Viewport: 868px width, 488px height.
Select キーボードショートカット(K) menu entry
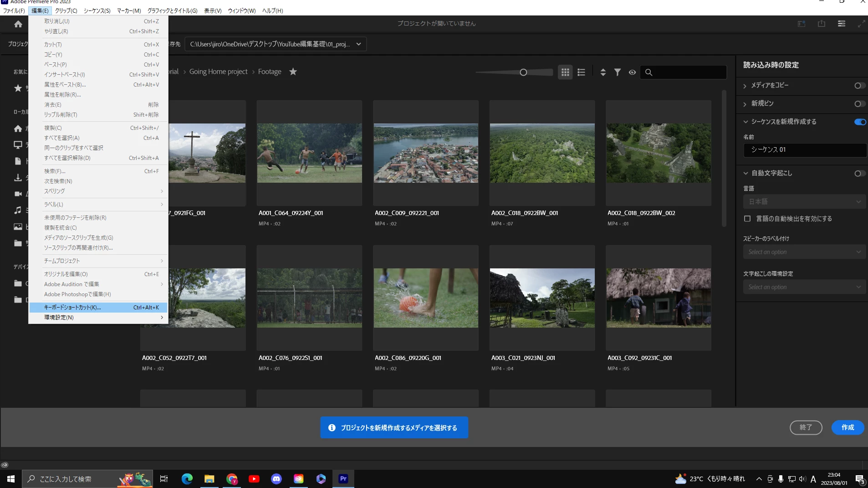point(98,308)
